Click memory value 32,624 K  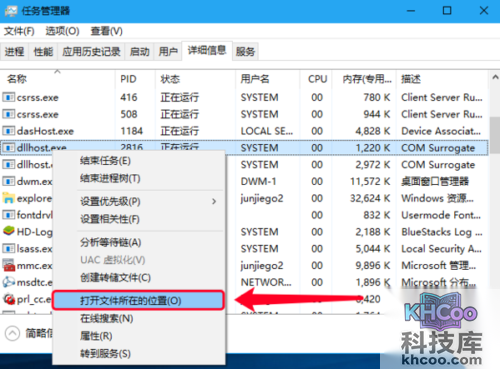(370, 198)
